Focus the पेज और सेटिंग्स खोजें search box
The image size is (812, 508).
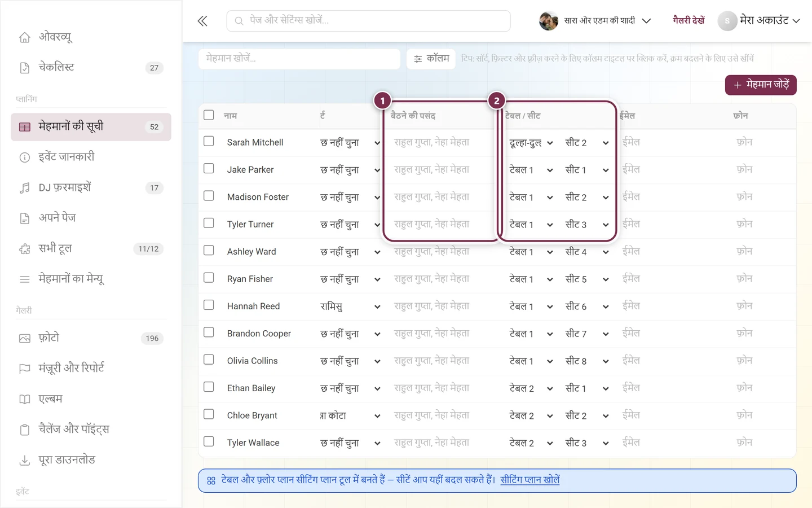click(x=369, y=21)
